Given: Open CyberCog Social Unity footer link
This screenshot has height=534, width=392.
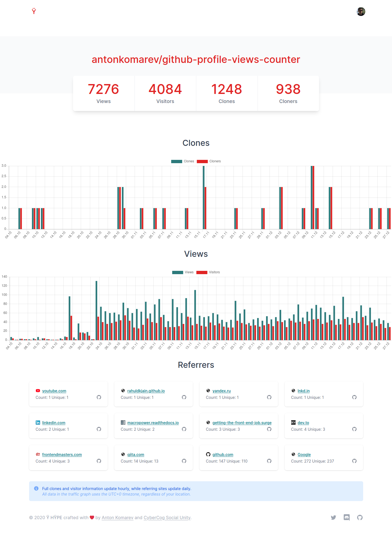Looking at the screenshot, I should click(167, 518).
